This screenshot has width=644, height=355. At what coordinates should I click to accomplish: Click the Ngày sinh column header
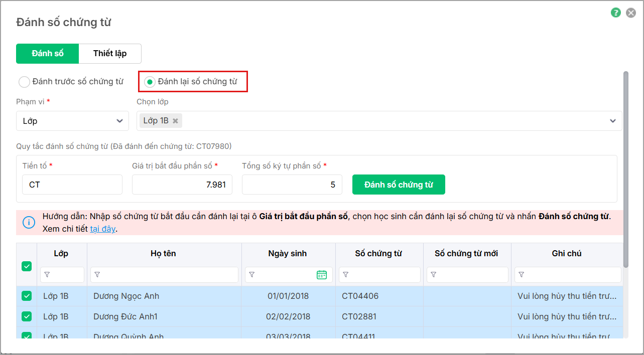pyautogui.click(x=288, y=254)
